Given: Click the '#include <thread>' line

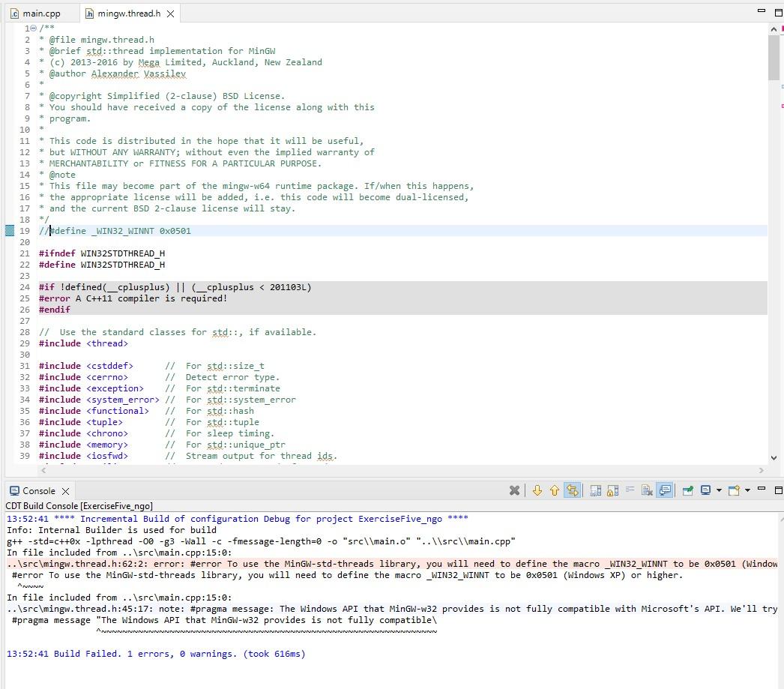Looking at the screenshot, I should pos(83,343).
